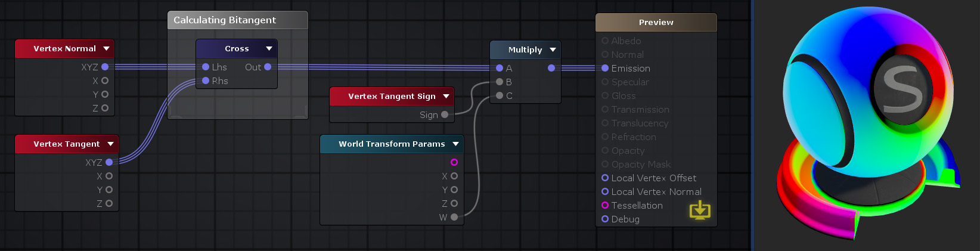Expand World Transform Params dropdown

point(456,144)
